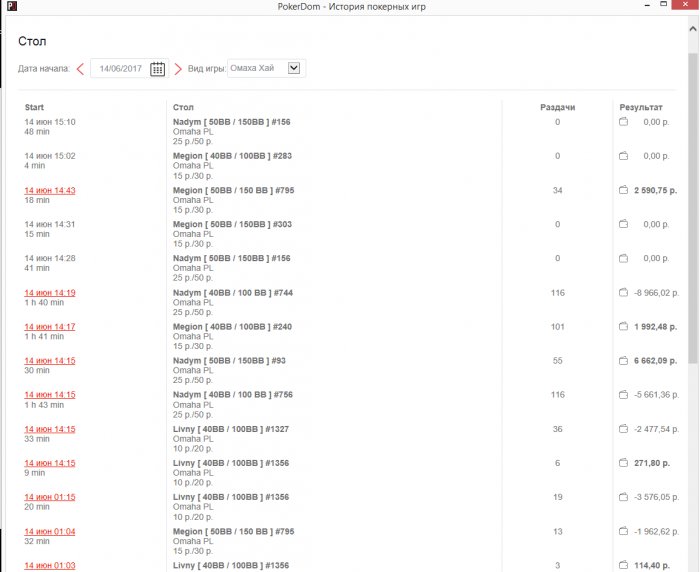Click the start date field 14/06/2017
This screenshot has height=572, width=700.
[120, 69]
